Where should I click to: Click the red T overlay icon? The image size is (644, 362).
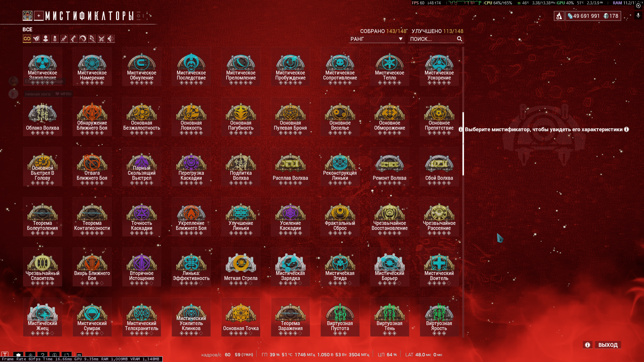click(x=5, y=355)
